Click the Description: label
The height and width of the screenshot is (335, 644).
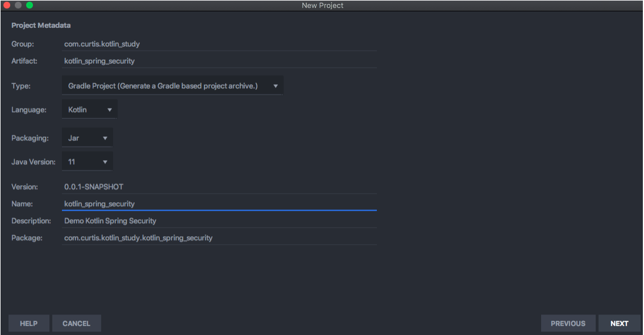pyautogui.click(x=31, y=221)
